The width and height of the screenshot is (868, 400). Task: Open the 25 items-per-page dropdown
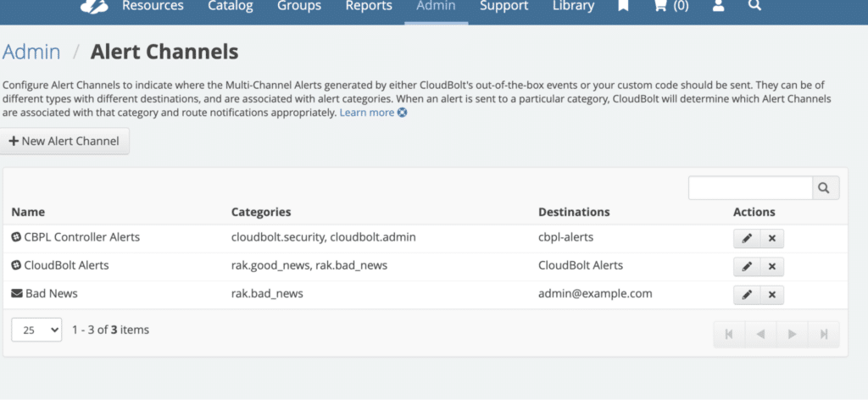pos(36,330)
